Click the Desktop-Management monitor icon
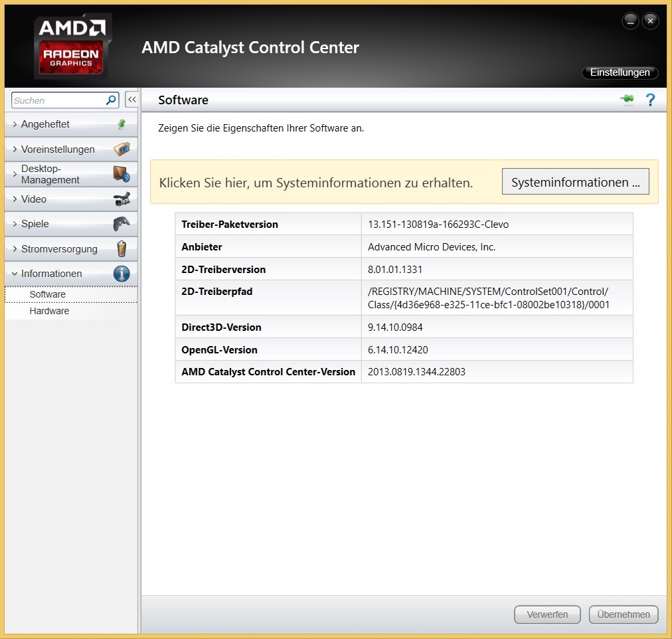 pos(122,174)
